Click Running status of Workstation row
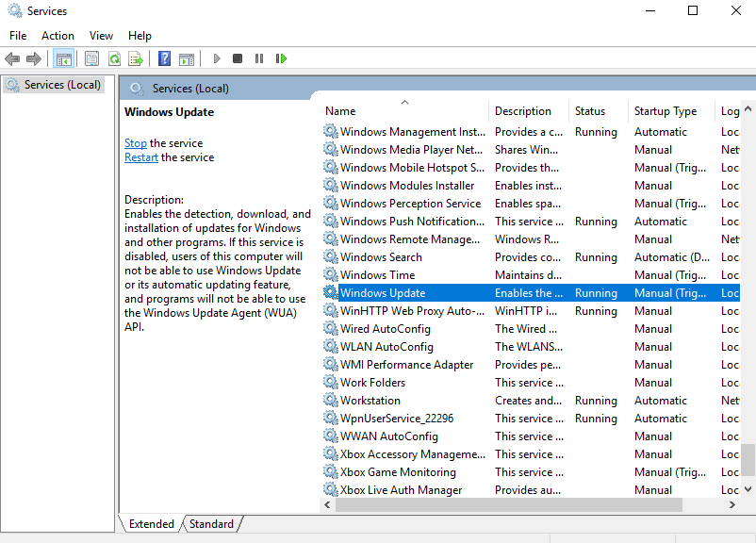The image size is (756, 543). (596, 401)
